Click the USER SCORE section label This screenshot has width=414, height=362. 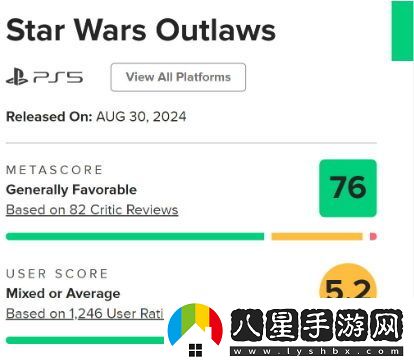click(57, 274)
